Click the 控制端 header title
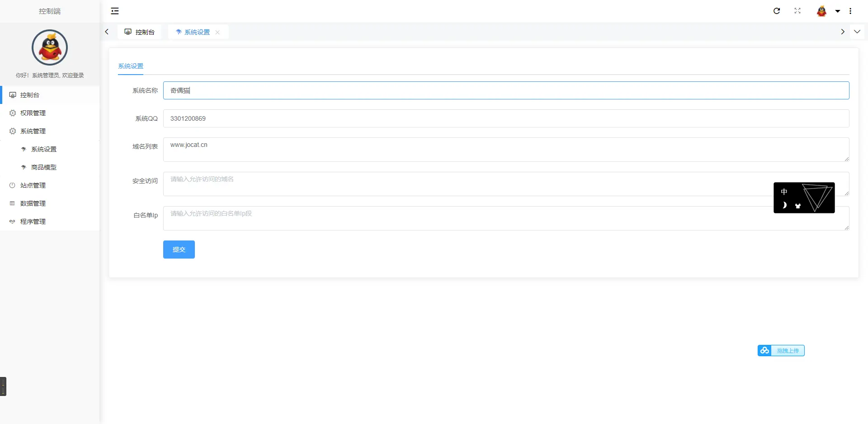Viewport: 868px width, 424px height. 50,11
